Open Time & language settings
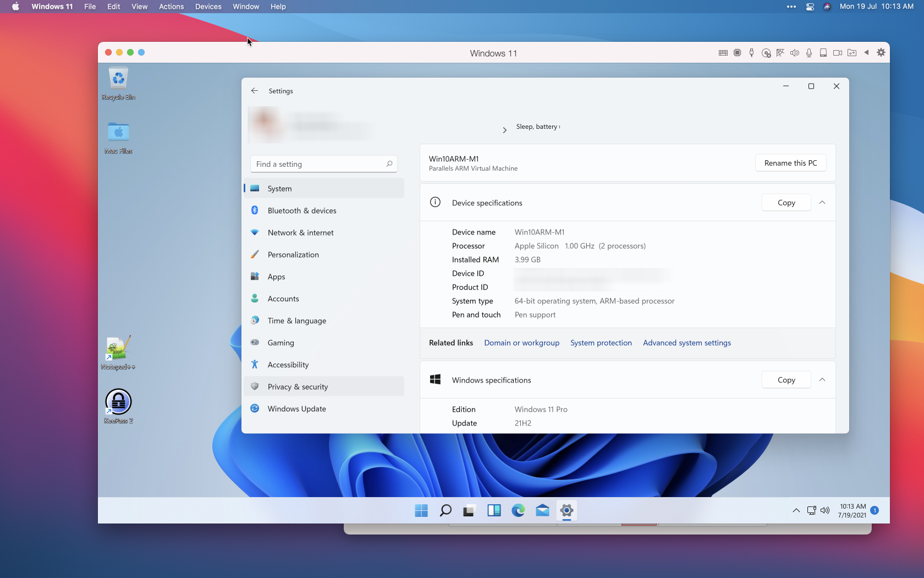924x578 pixels. 323,320
